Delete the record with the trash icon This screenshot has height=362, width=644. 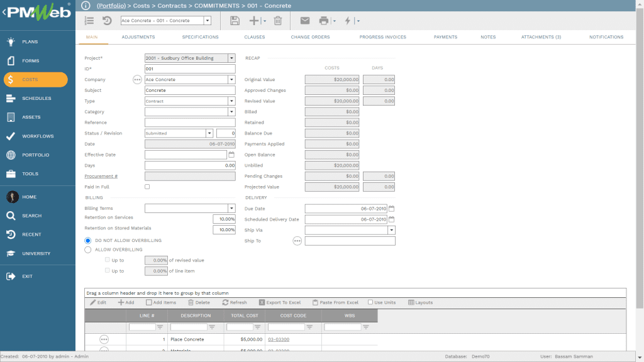coord(278,21)
